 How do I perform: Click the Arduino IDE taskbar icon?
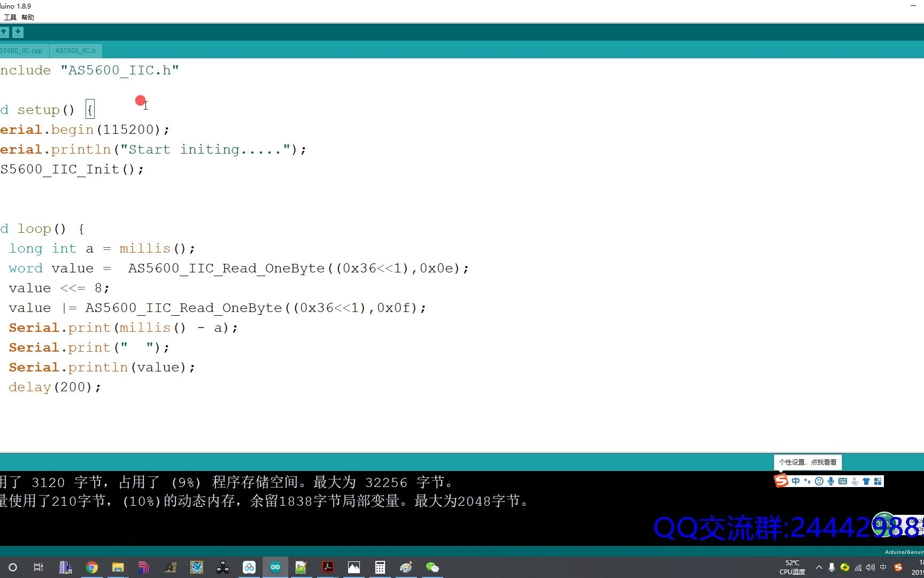[275, 567]
